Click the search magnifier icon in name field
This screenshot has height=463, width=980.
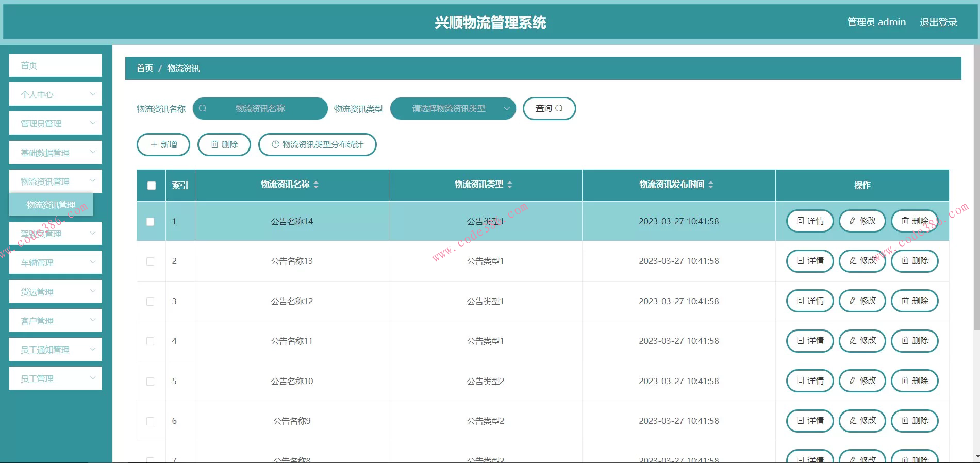(203, 108)
